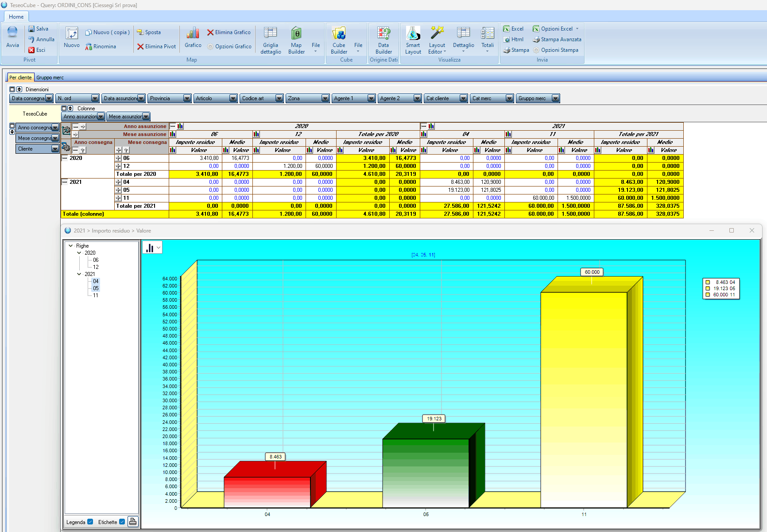
Task: Rename the pivot with Rinomina
Action: 101,47
